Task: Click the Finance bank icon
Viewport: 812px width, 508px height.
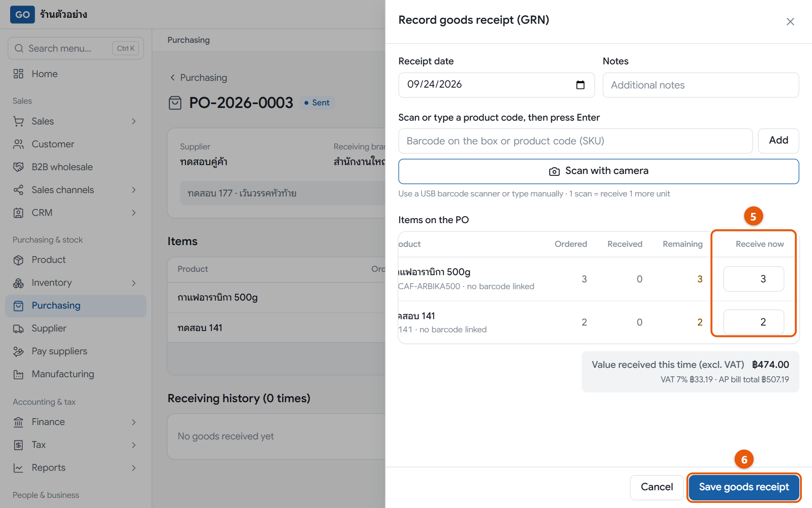Action: click(x=18, y=422)
